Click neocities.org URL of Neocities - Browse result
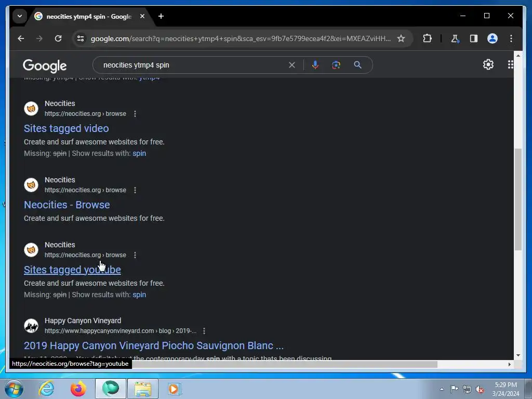This screenshot has height=399, width=532. (x=85, y=190)
